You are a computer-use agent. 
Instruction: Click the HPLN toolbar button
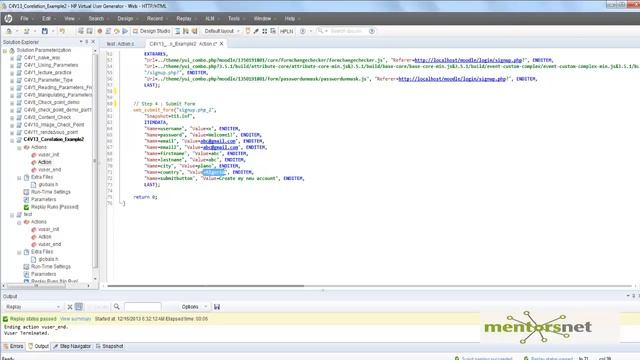[x=287, y=31]
